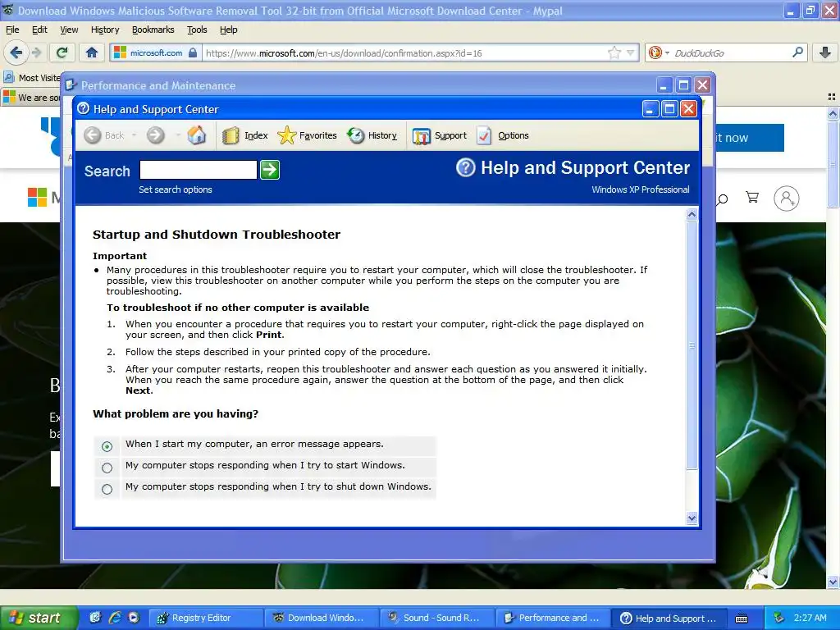The image size is (840, 630).
Task: Start search with green arrow button
Action: coord(269,170)
